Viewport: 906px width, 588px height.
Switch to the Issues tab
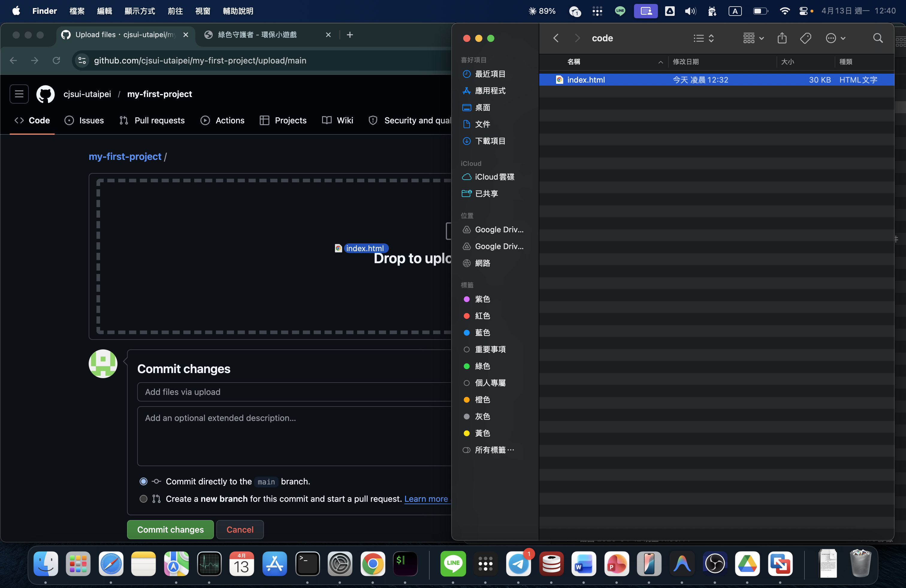click(x=84, y=120)
